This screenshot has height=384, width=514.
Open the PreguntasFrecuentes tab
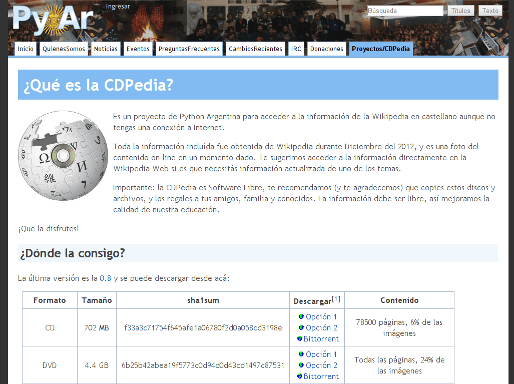click(x=189, y=49)
